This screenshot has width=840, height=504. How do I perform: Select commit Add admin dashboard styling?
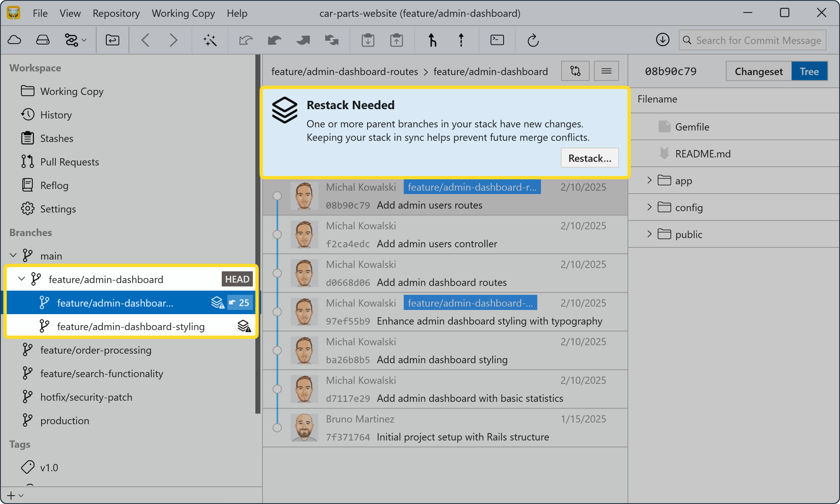445,350
